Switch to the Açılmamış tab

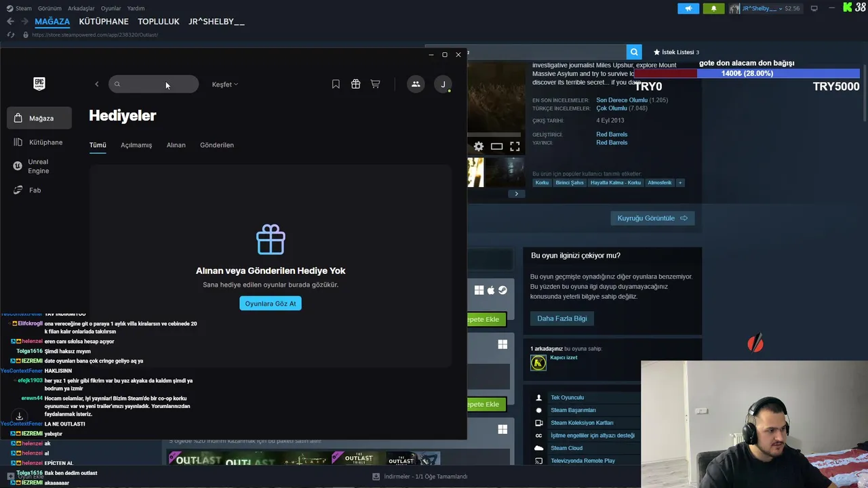(136, 145)
